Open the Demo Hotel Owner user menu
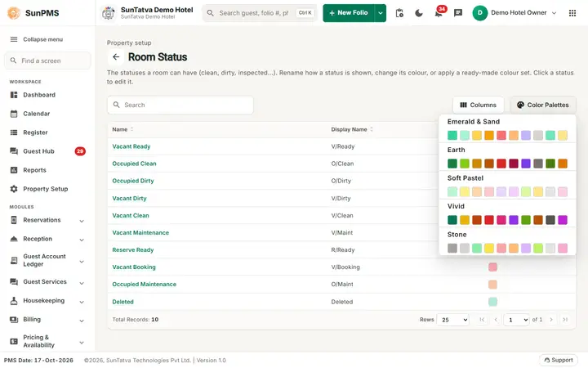588x368 pixels. pos(514,13)
